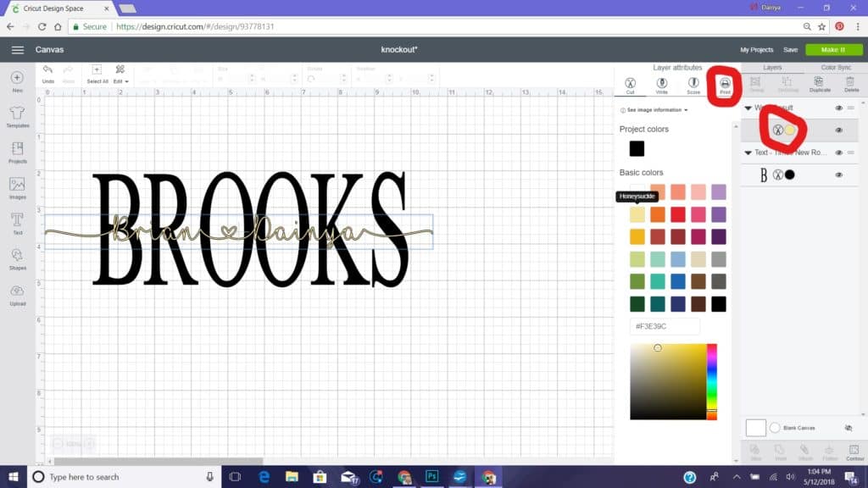Open the Action Center notifications
Screen dimensions: 868x488
(850, 476)
